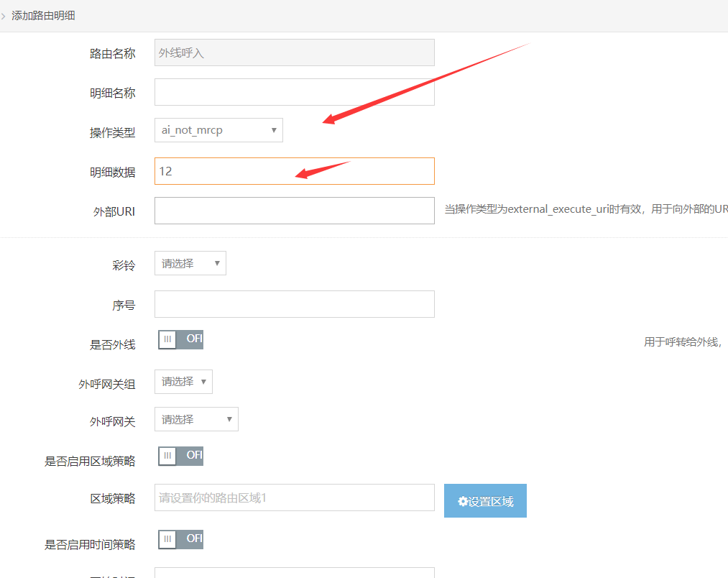
Task: Expand the 外呼网关 selection dropdown
Action: point(196,419)
